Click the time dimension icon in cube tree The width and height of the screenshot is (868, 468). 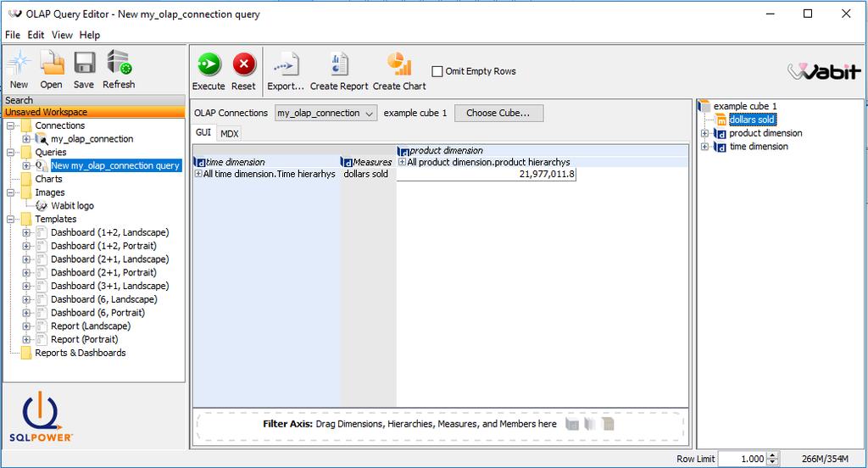[x=720, y=147]
